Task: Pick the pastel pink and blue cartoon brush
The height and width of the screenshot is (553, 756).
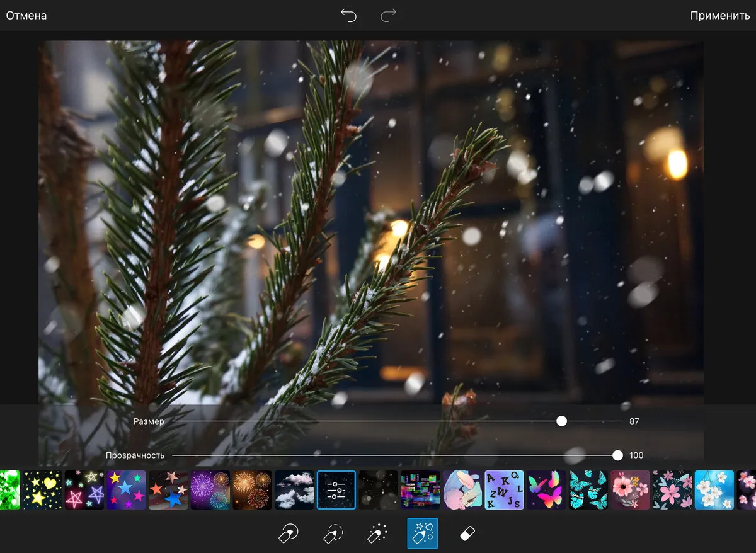Action: [x=462, y=490]
